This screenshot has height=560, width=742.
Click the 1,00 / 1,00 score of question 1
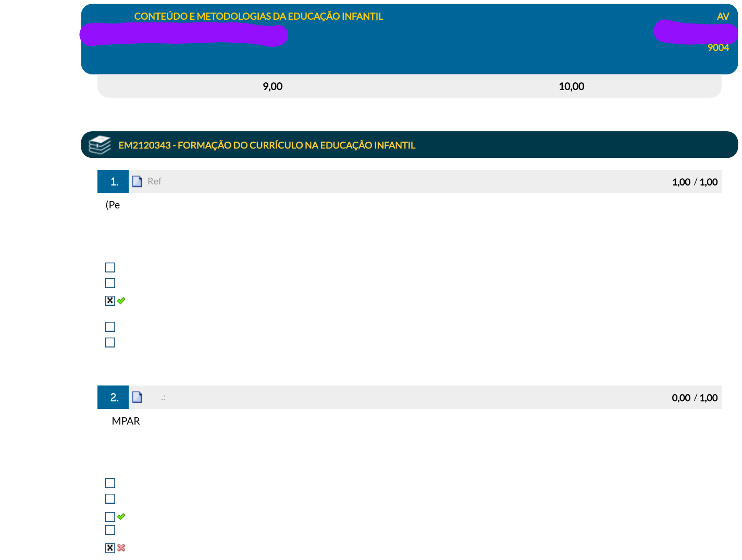(x=695, y=182)
